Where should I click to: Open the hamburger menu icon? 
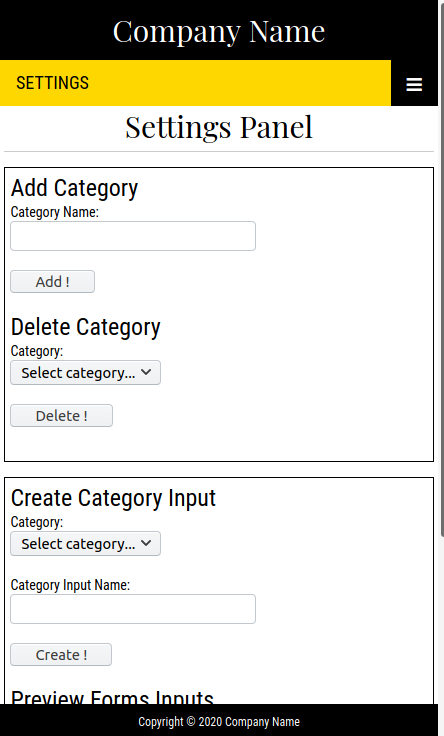tap(414, 84)
